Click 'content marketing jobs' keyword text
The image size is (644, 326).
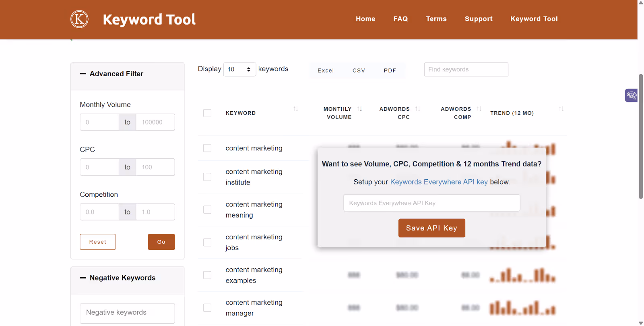point(254,242)
